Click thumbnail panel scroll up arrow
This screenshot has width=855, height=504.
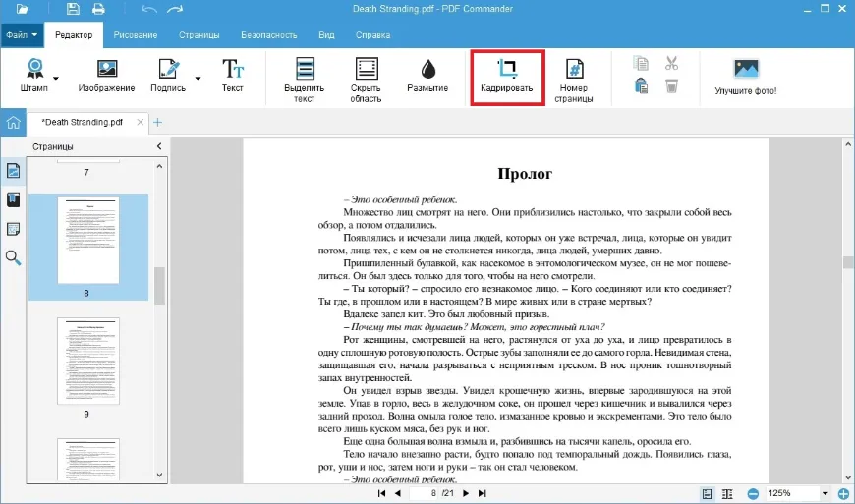coord(159,166)
